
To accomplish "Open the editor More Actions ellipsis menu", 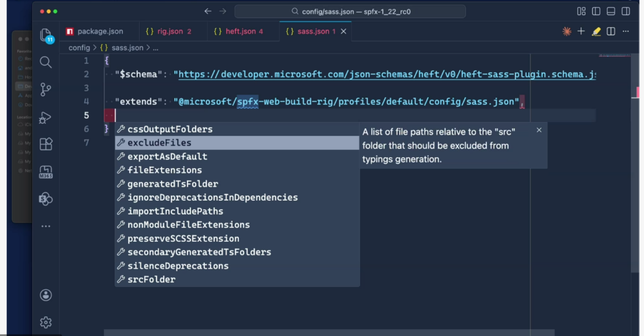I will [x=626, y=31].
